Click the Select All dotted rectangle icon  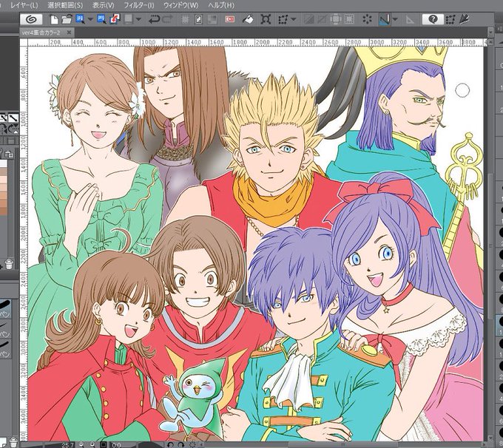click(x=283, y=19)
